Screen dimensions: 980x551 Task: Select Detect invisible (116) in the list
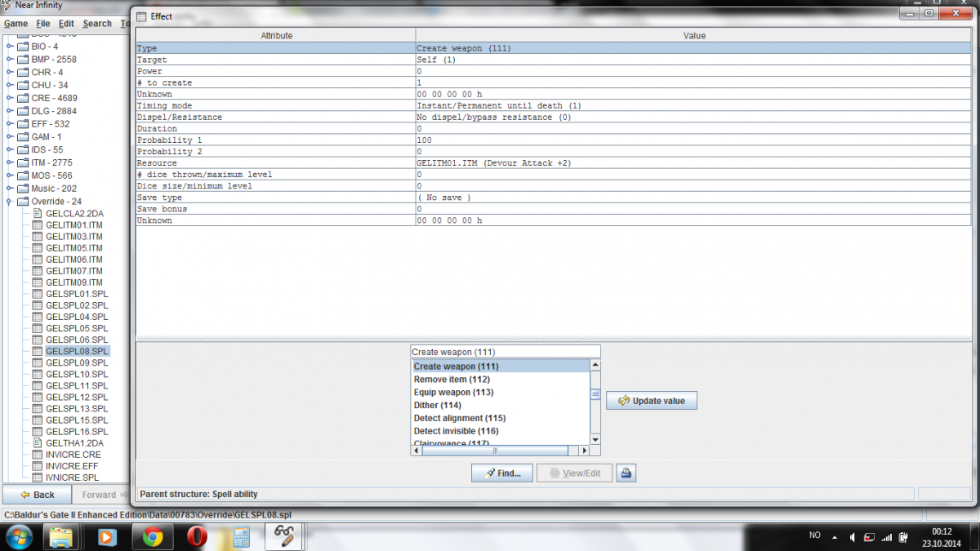(500, 431)
